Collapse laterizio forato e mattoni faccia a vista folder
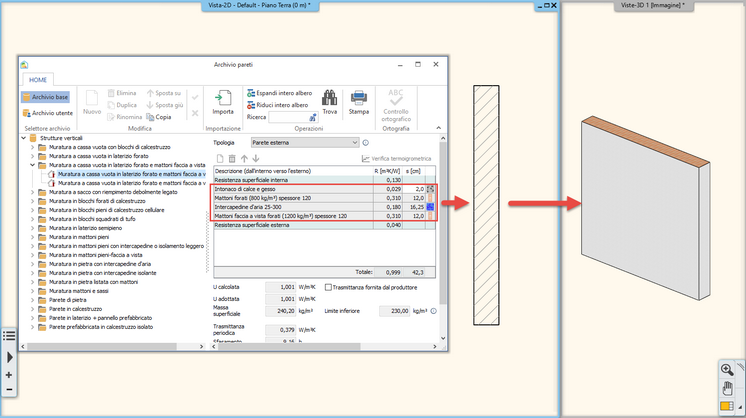Image resolution: width=746 pixels, height=418 pixels. coord(32,165)
